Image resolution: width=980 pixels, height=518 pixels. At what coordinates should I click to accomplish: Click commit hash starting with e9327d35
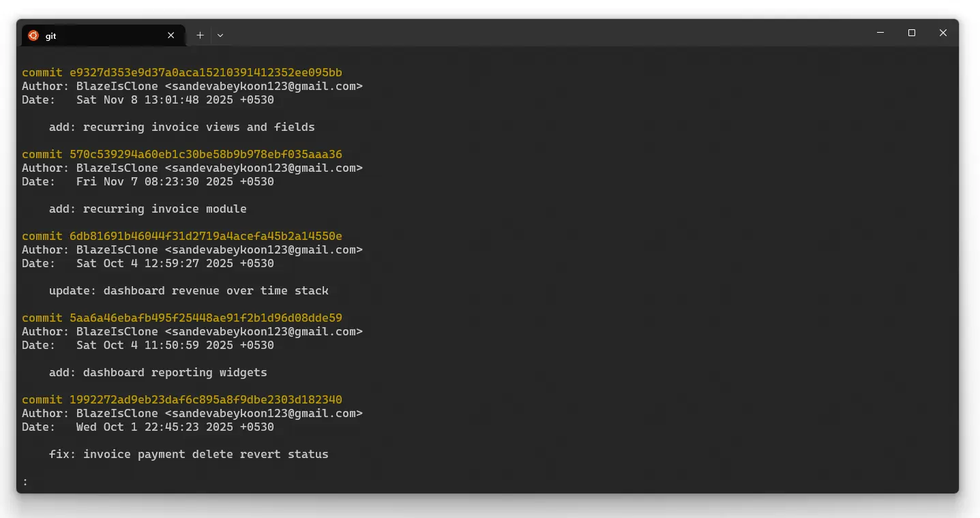coord(205,73)
